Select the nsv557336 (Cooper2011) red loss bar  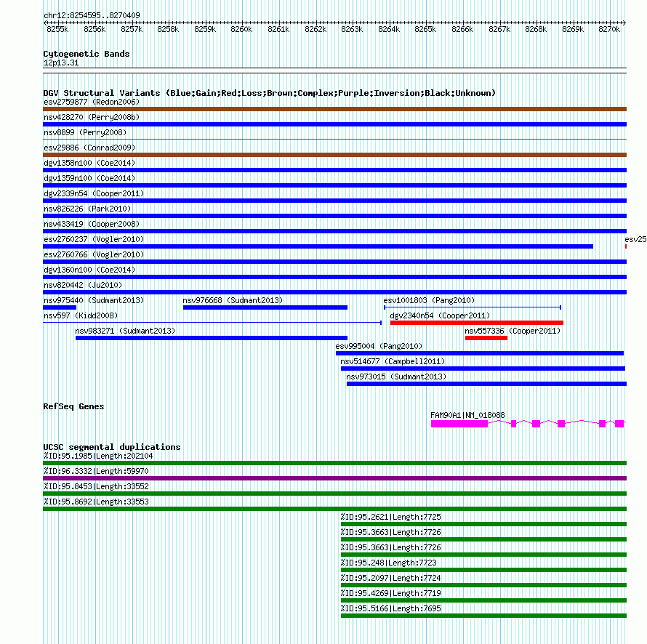pyautogui.click(x=486, y=338)
